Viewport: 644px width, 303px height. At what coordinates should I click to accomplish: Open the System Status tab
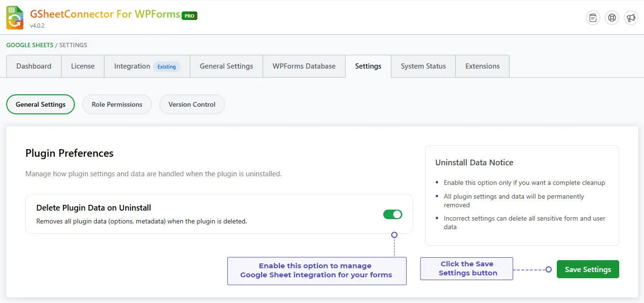point(423,66)
